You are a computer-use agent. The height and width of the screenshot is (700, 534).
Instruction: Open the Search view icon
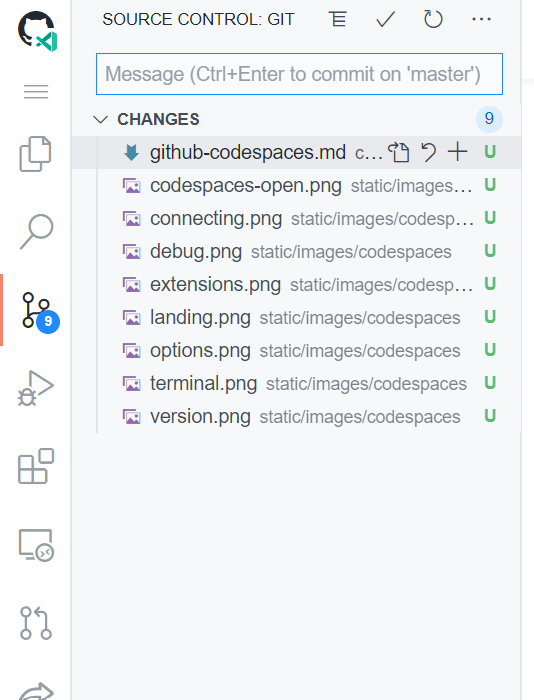click(37, 232)
